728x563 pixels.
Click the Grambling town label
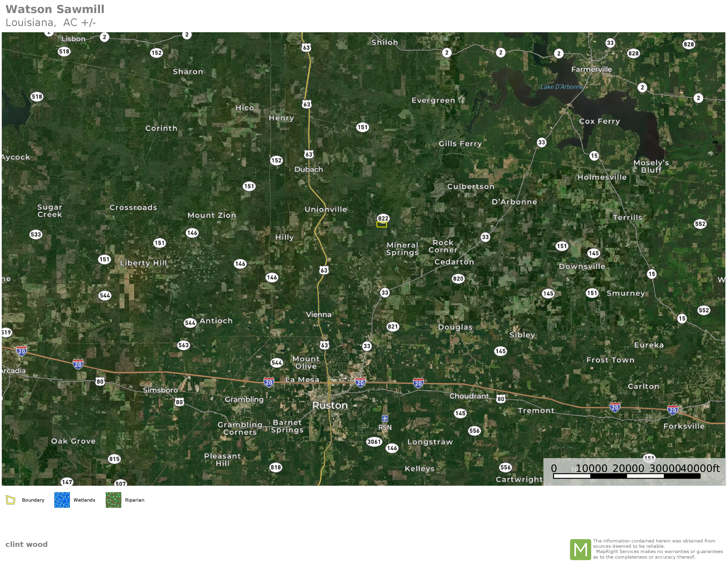click(244, 399)
